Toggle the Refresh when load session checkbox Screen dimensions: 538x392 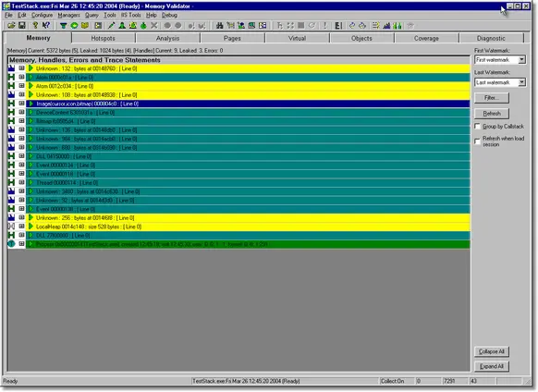point(477,141)
